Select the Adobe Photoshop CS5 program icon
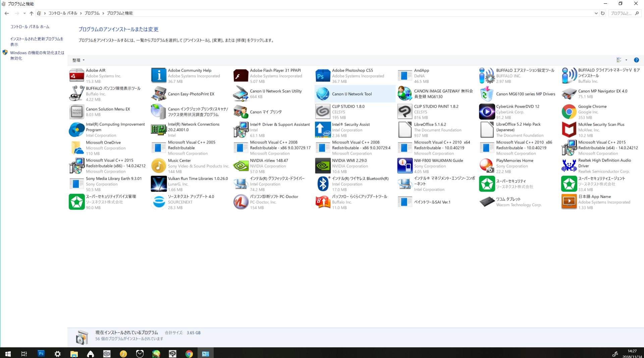This screenshot has width=644, height=358. click(x=323, y=76)
